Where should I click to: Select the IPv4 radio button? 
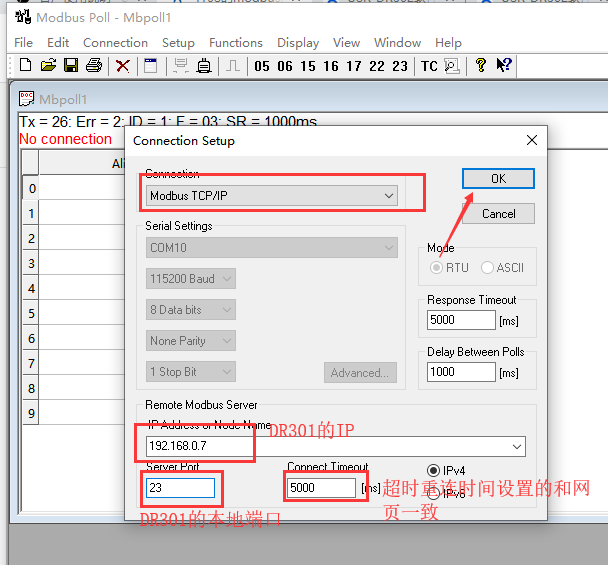click(433, 470)
